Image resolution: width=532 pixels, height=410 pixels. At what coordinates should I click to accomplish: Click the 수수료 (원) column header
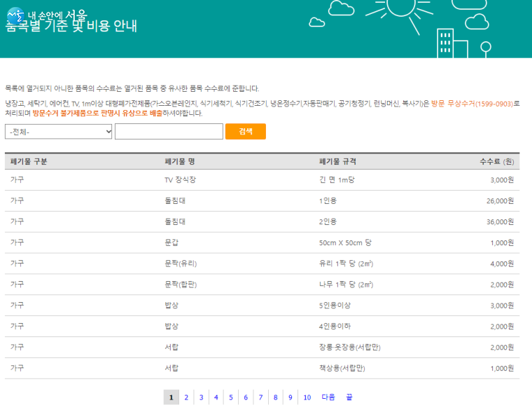pyautogui.click(x=496, y=161)
